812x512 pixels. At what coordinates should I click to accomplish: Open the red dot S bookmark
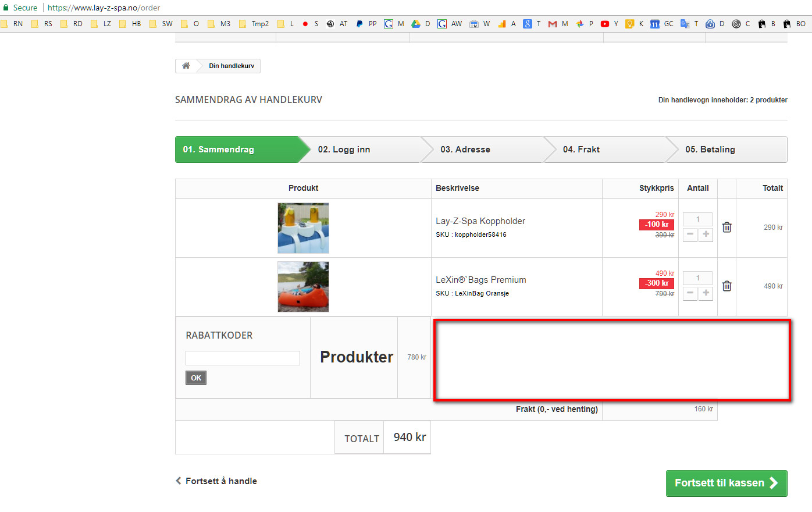click(311, 24)
